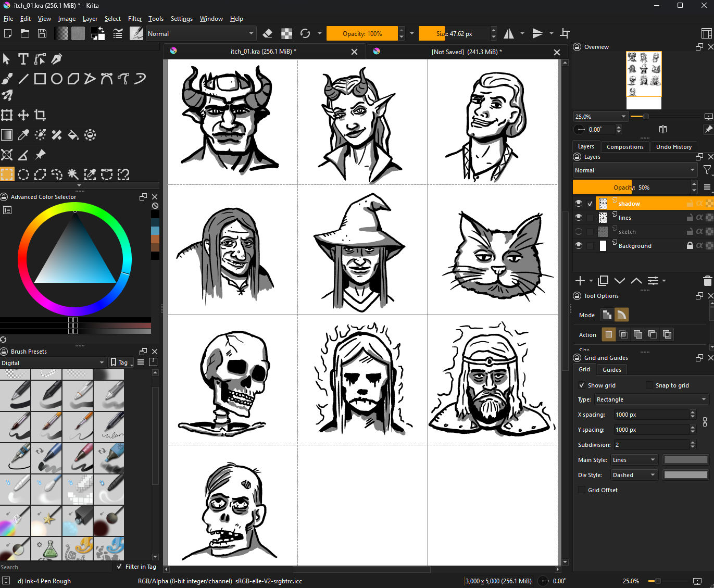Select the Crop tool

tap(40, 115)
